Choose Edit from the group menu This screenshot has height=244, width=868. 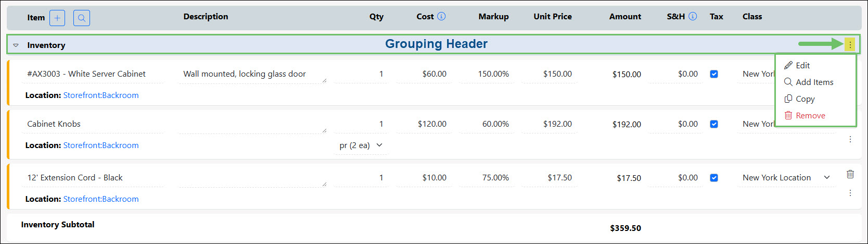pos(797,65)
